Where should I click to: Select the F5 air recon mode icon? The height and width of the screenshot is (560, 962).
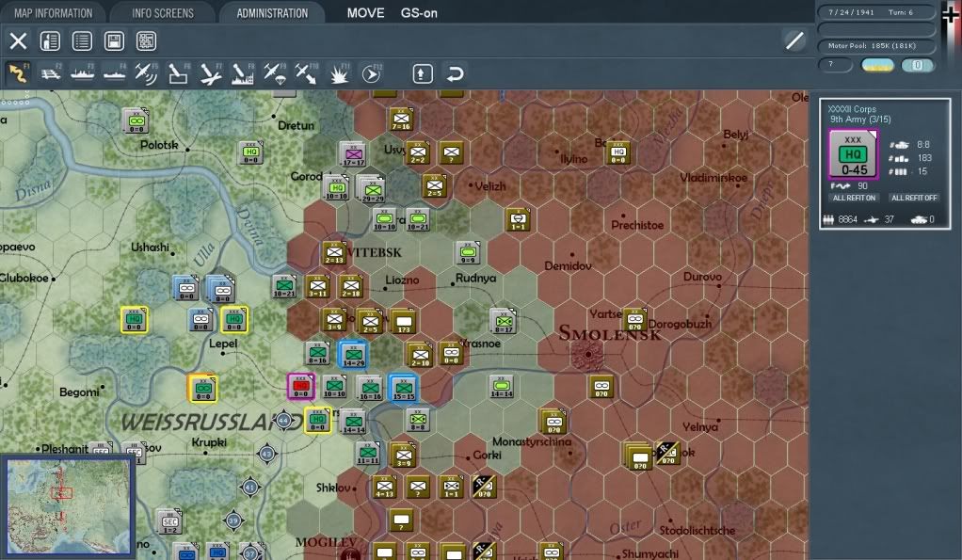tap(146, 73)
